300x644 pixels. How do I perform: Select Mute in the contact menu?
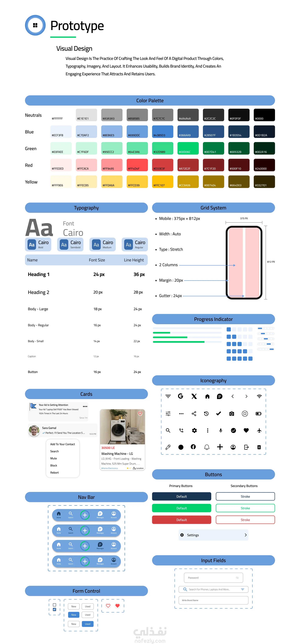point(53,458)
